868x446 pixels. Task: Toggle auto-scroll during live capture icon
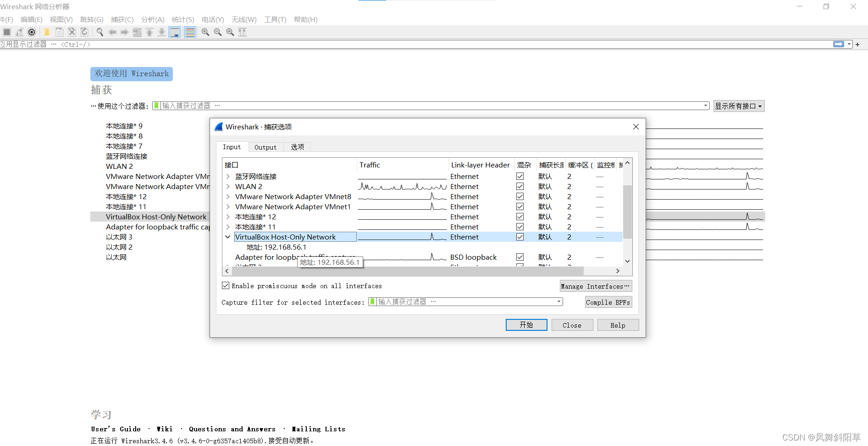click(x=175, y=32)
